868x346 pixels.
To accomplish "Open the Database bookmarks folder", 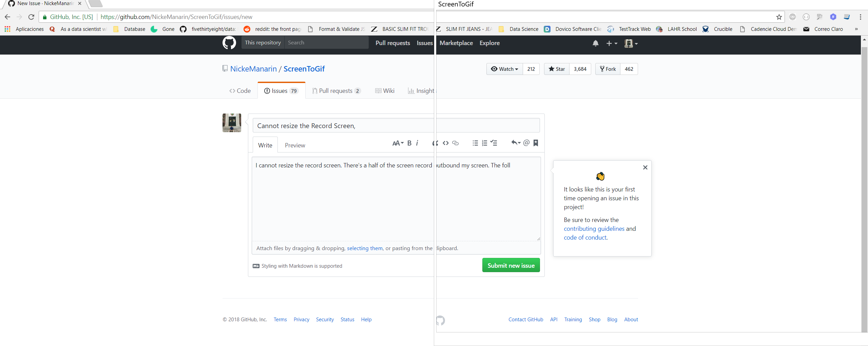I will point(130,29).
